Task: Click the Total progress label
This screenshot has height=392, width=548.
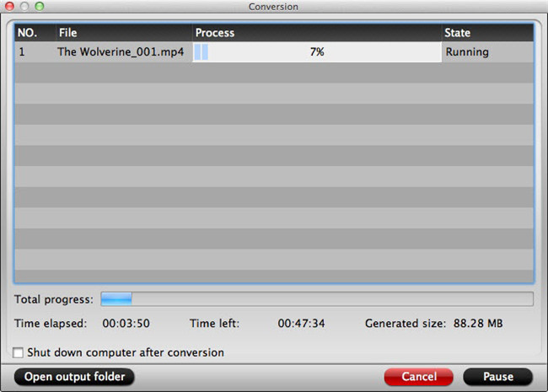Action: 54,299
